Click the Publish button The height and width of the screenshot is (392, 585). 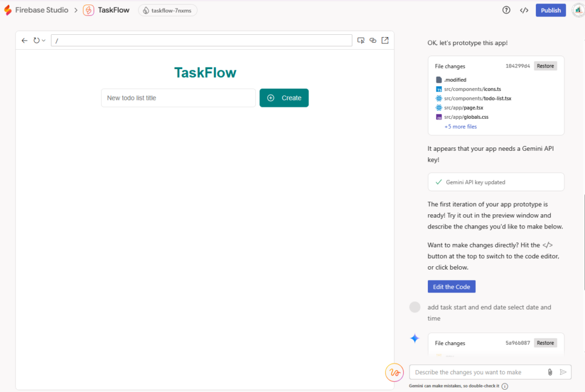point(551,10)
